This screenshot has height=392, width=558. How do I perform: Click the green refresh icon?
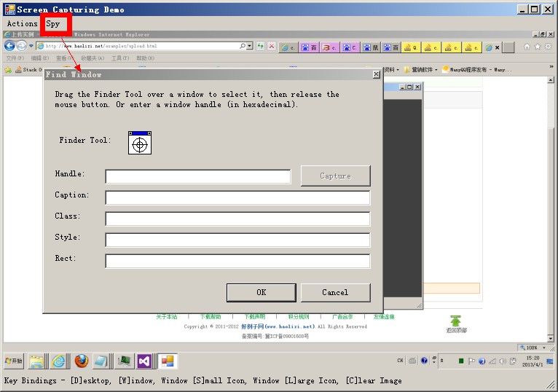click(x=261, y=46)
